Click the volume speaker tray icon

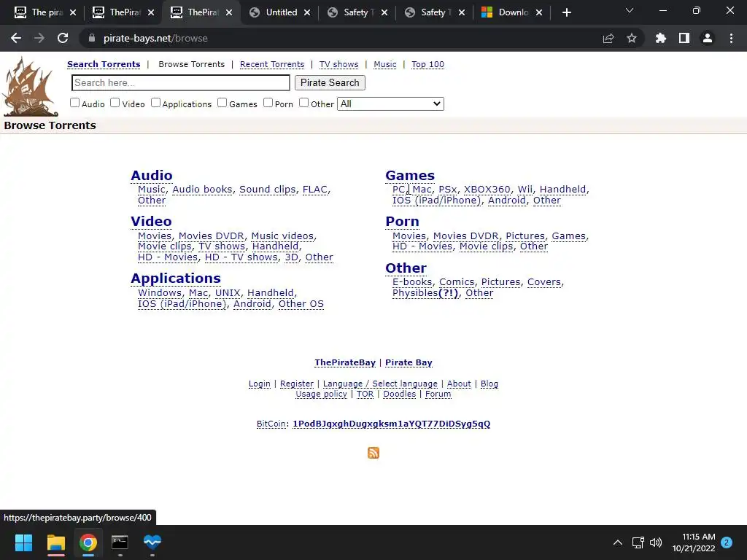pos(656,542)
